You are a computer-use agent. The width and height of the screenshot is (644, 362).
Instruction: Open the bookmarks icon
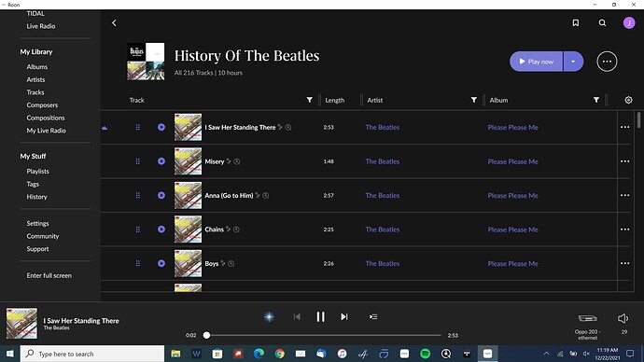pyautogui.click(x=576, y=23)
